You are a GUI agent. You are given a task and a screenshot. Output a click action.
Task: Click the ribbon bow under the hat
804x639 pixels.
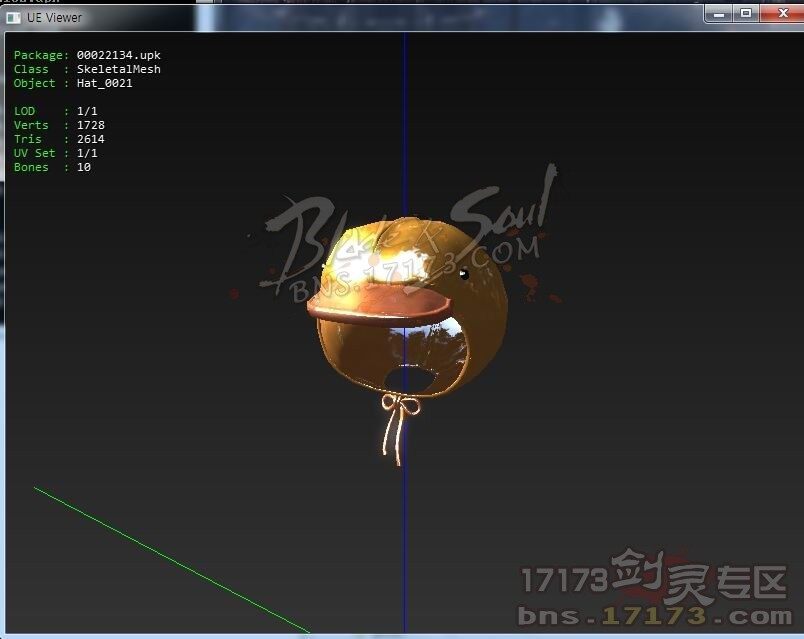tap(400, 428)
